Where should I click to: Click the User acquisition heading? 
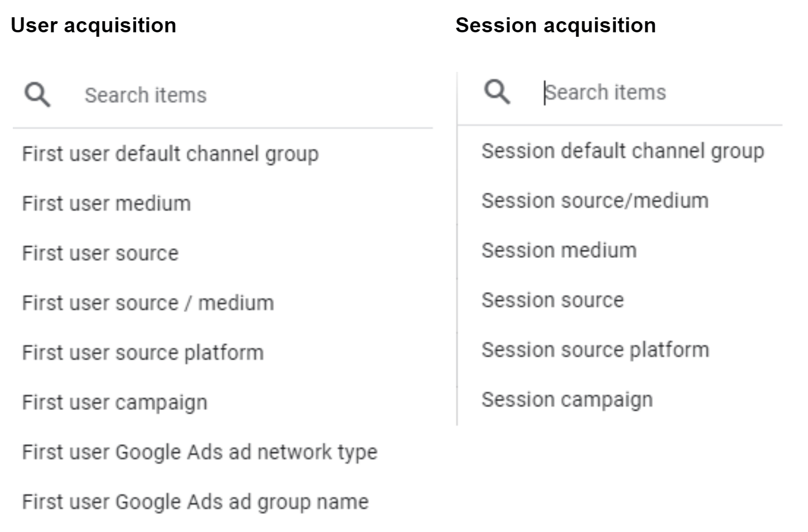pyautogui.click(x=95, y=25)
